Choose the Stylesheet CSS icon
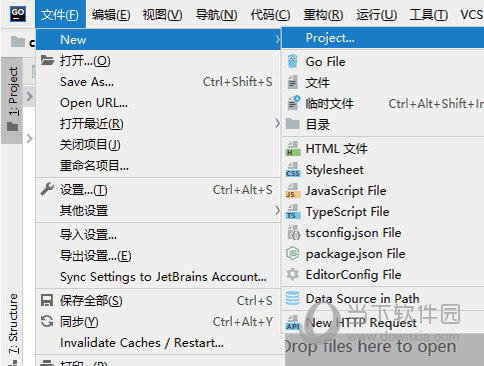 coord(293,170)
